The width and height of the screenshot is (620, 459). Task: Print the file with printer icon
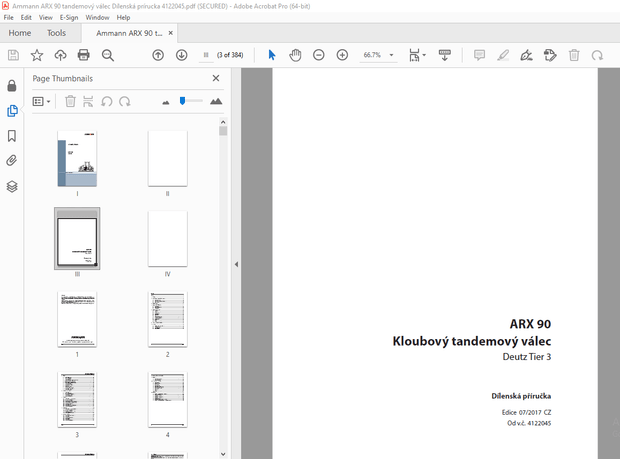click(x=83, y=55)
